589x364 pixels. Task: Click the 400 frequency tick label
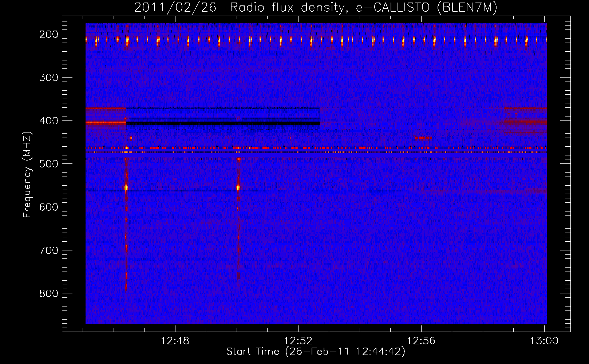[x=49, y=121]
